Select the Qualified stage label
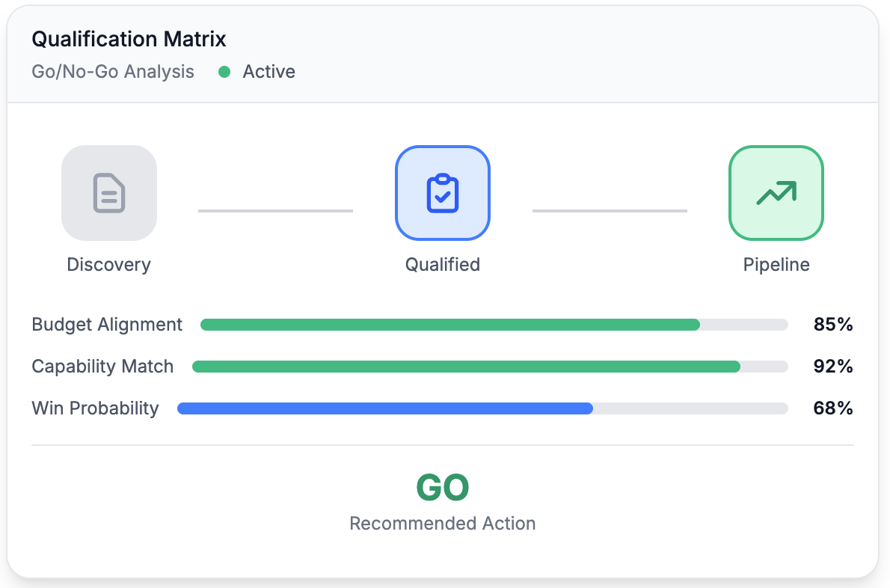Screen dimensions: 890x588 443,265
